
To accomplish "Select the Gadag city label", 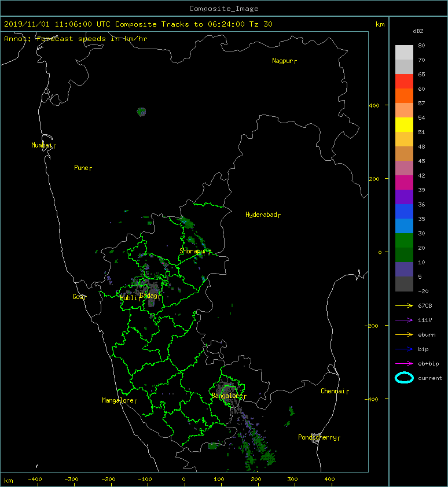I will click(148, 296).
